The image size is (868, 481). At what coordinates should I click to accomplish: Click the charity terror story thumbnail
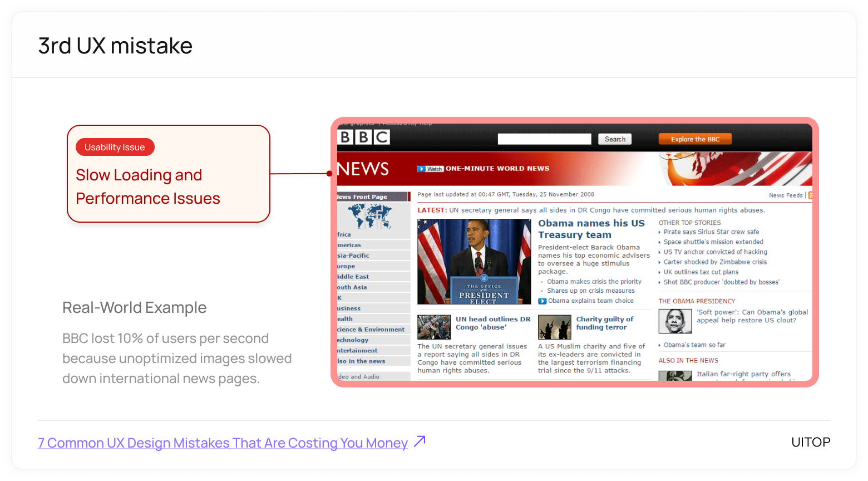[x=555, y=327]
